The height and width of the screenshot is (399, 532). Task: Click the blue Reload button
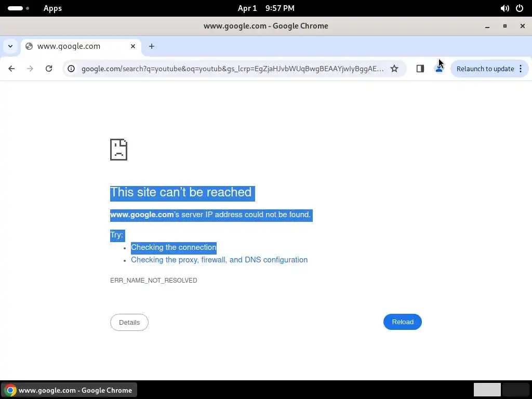click(x=403, y=322)
